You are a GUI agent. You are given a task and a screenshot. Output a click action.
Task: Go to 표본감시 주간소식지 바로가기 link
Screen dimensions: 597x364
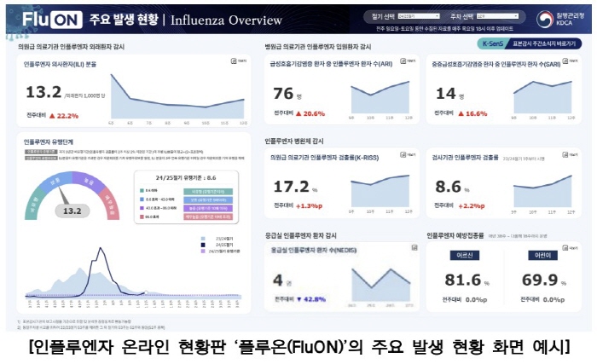(544, 43)
